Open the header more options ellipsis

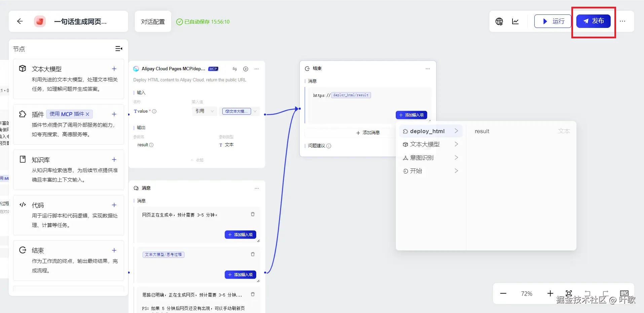pos(622,21)
